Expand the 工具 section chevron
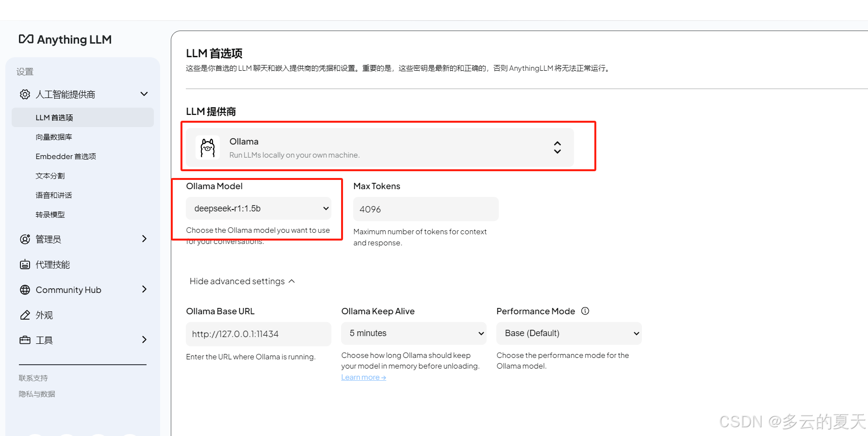 (x=144, y=339)
